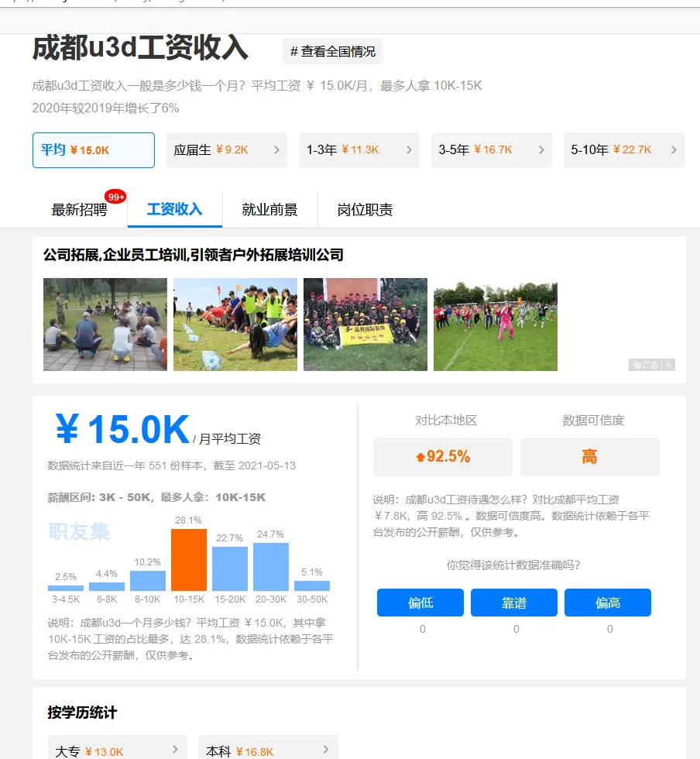Image resolution: width=700 pixels, height=759 pixels.
Task: Click the chevron on the 5-10年 card
Action: pyautogui.click(x=674, y=150)
